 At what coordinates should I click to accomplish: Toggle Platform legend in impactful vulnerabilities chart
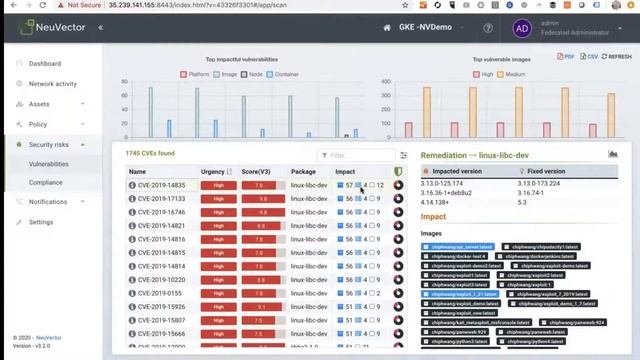[x=194, y=74]
